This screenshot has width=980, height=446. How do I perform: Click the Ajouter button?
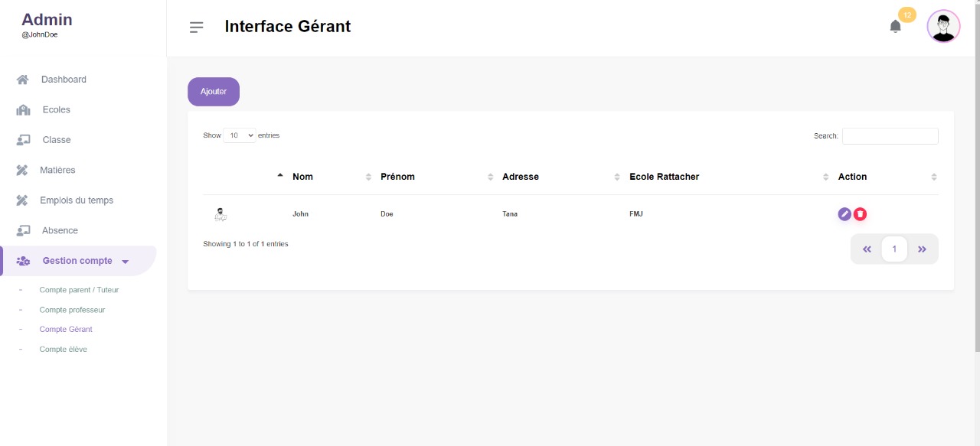(x=213, y=91)
